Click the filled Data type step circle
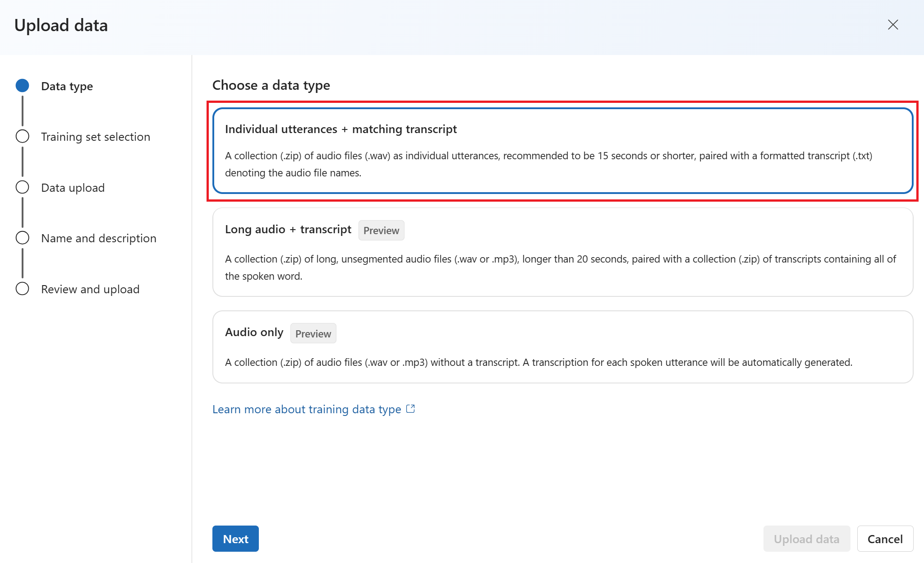This screenshot has height=563, width=924. 22,86
